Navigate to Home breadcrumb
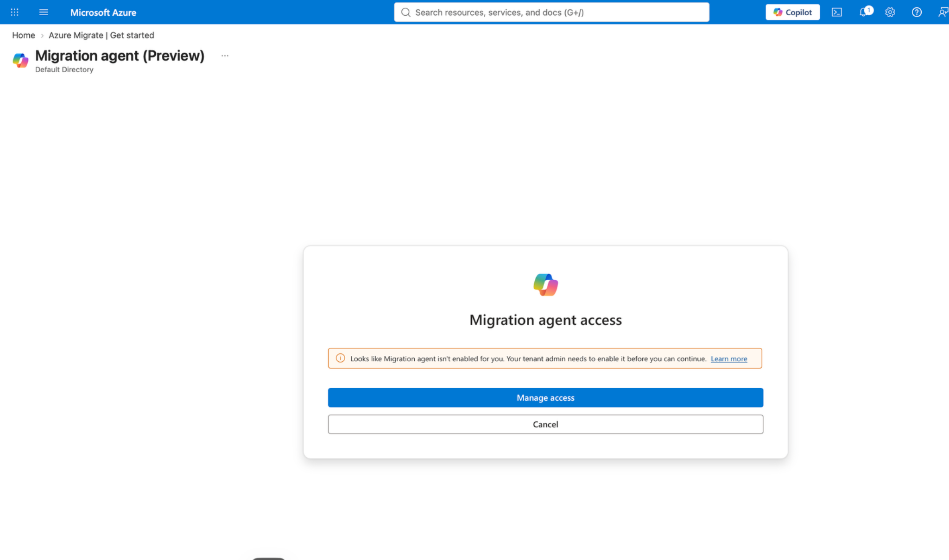This screenshot has width=949, height=560. point(24,35)
